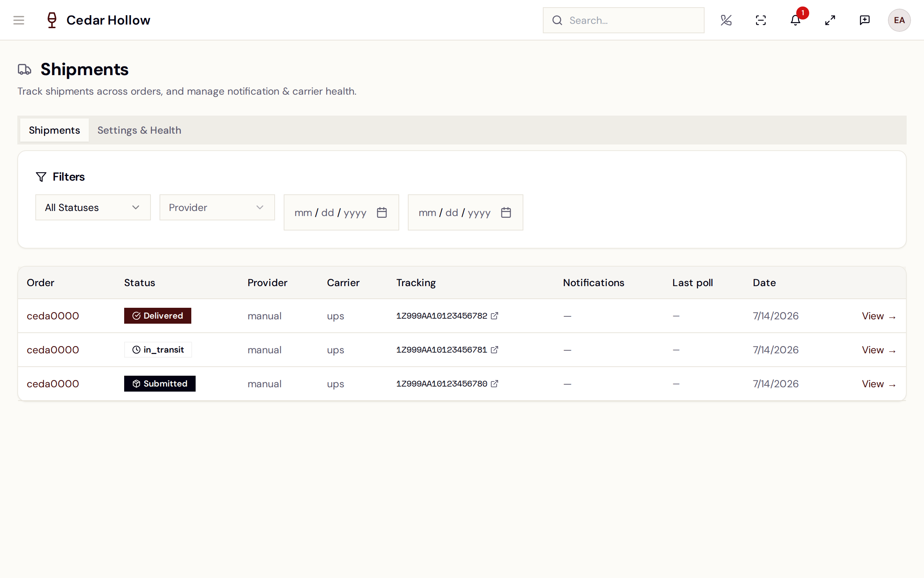The width and height of the screenshot is (924, 578).
Task: Click the first mm/dd/yyyy date field
Action: pyautogui.click(x=341, y=212)
